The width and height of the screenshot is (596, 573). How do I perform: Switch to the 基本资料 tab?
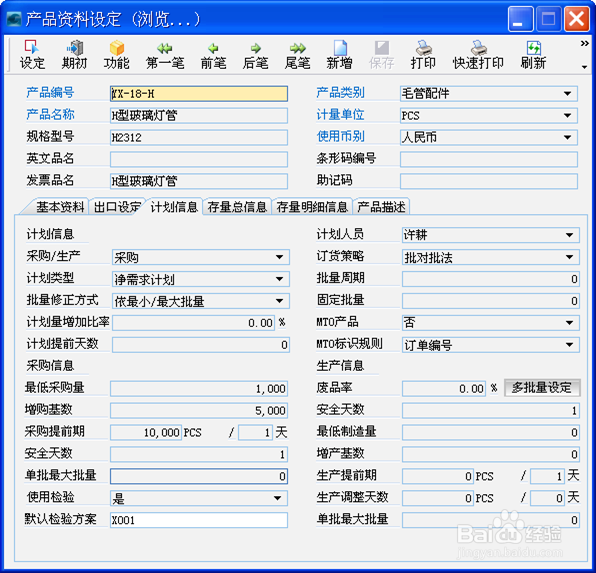click(x=58, y=207)
